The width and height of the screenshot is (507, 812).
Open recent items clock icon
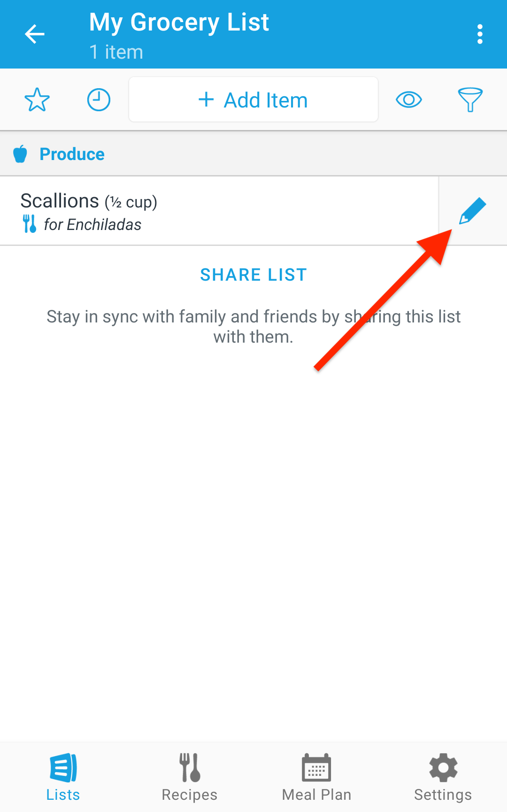point(99,100)
